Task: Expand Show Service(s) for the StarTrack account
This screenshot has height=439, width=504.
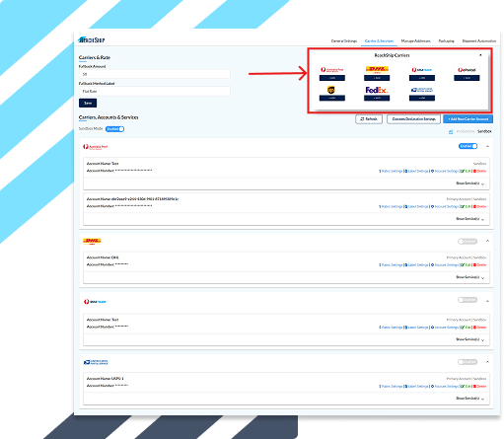Action: click(470, 339)
